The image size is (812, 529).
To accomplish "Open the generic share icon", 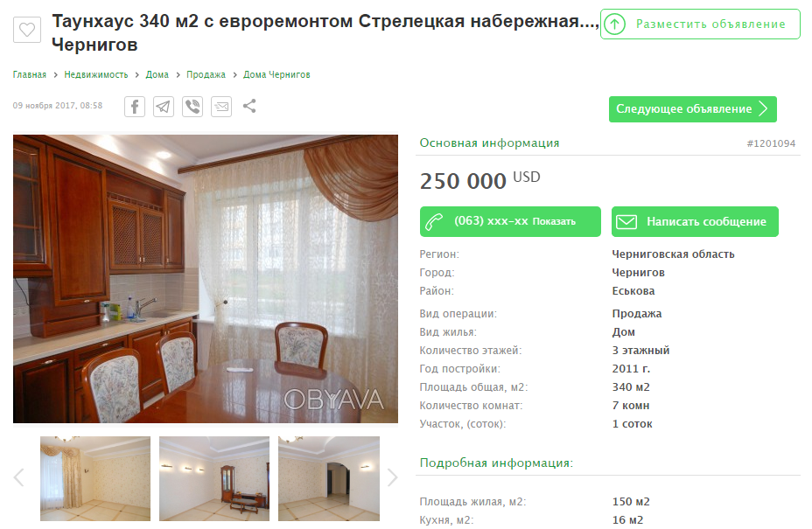I will pyautogui.click(x=249, y=106).
